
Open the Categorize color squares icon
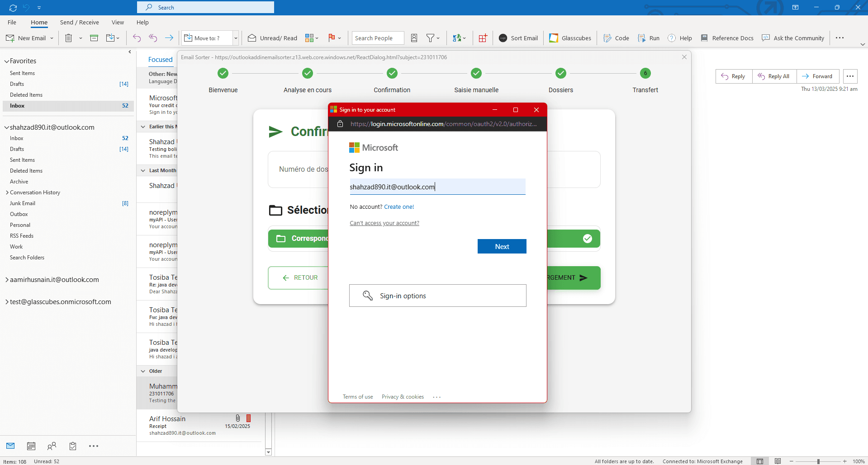[x=309, y=38]
